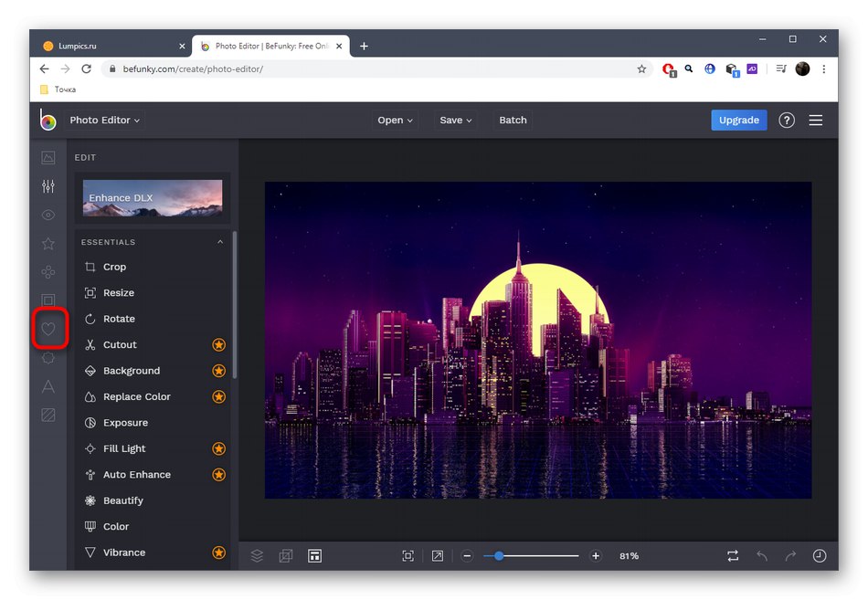
Task: Collapse the Essentials section
Action: tap(220, 242)
